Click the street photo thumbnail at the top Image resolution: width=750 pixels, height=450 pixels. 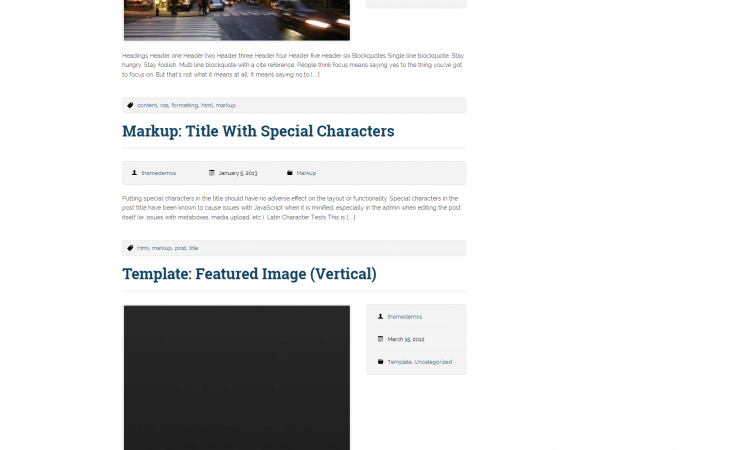pyautogui.click(x=236, y=20)
